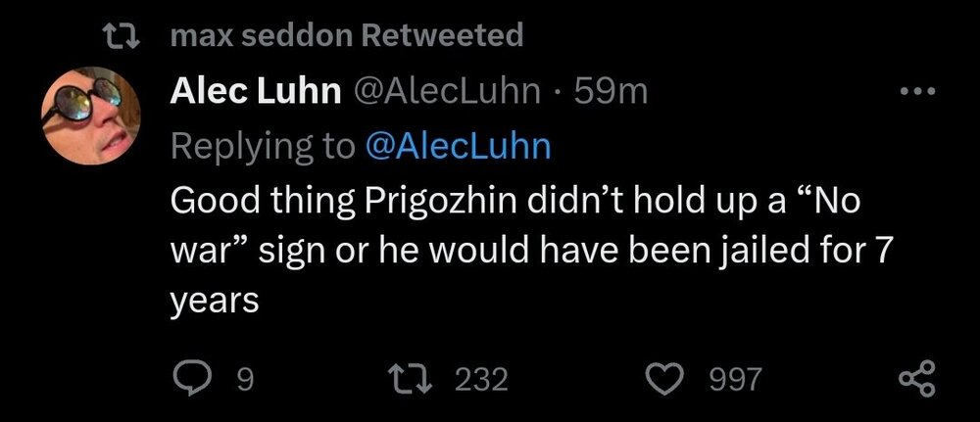Click the blue @AlecLuhn mention link

pos(458,147)
